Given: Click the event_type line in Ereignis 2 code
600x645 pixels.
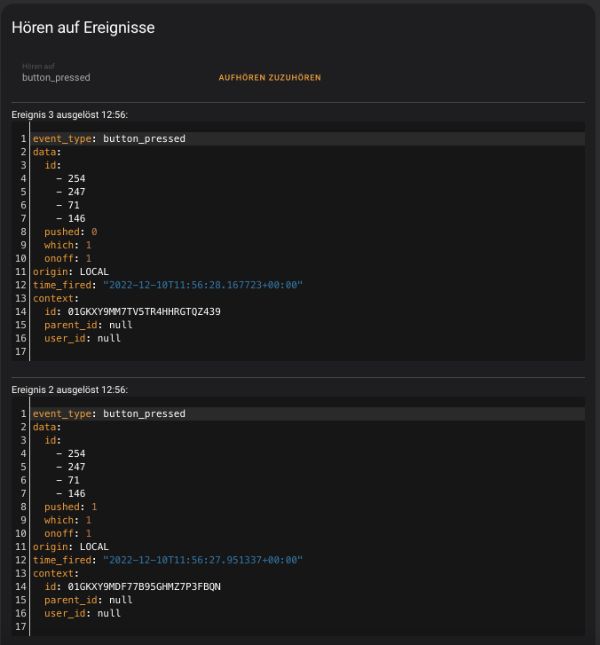Looking at the screenshot, I should pyautogui.click(x=108, y=413).
